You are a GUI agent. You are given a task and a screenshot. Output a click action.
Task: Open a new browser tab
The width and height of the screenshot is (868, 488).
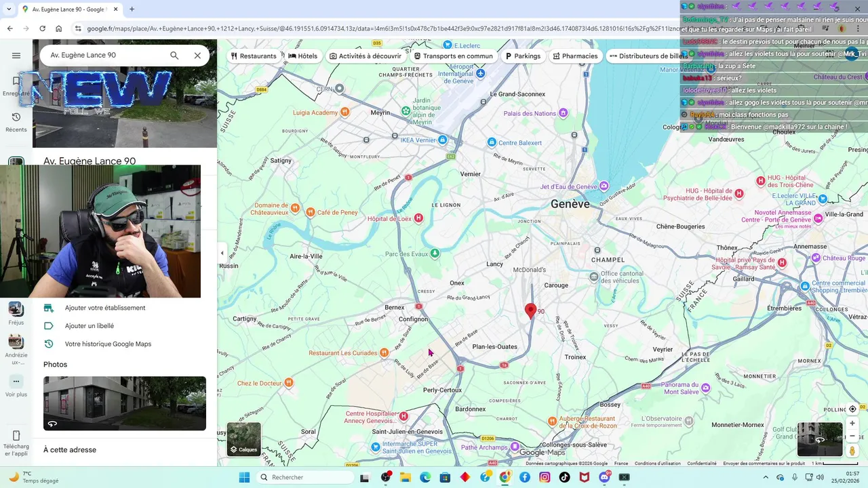(132, 9)
